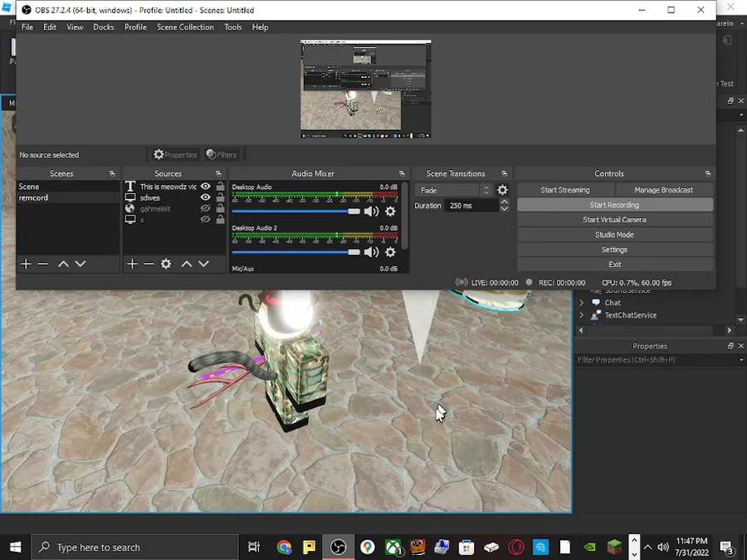Enable Studio Mode
This screenshot has height=560, width=747.
pyautogui.click(x=614, y=234)
